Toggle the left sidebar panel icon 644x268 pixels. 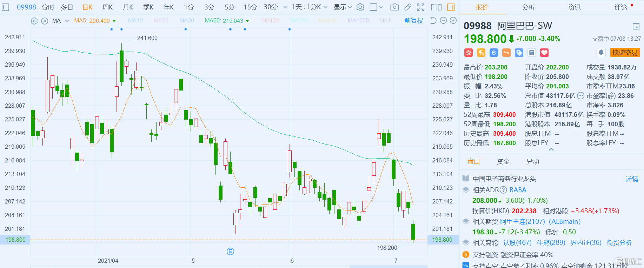pos(6,7)
